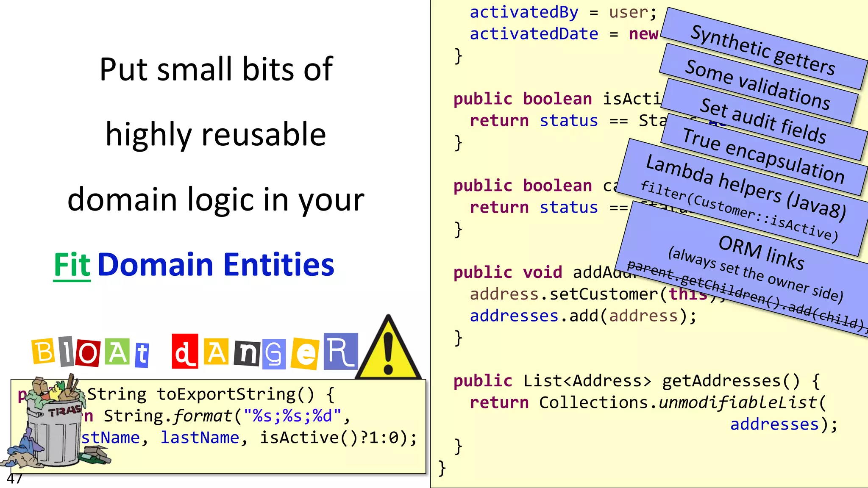Click the last 'addresses);' code line
Screen dimensions: 868x488
click(784, 424)
